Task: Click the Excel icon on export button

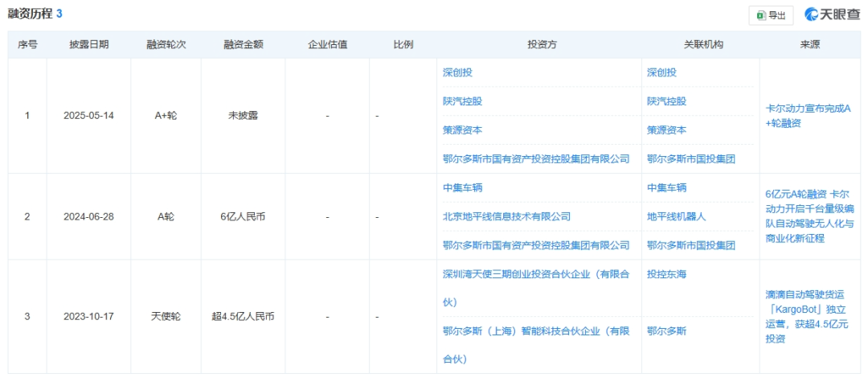Action: pyautogui.click(x=762, y=15)
